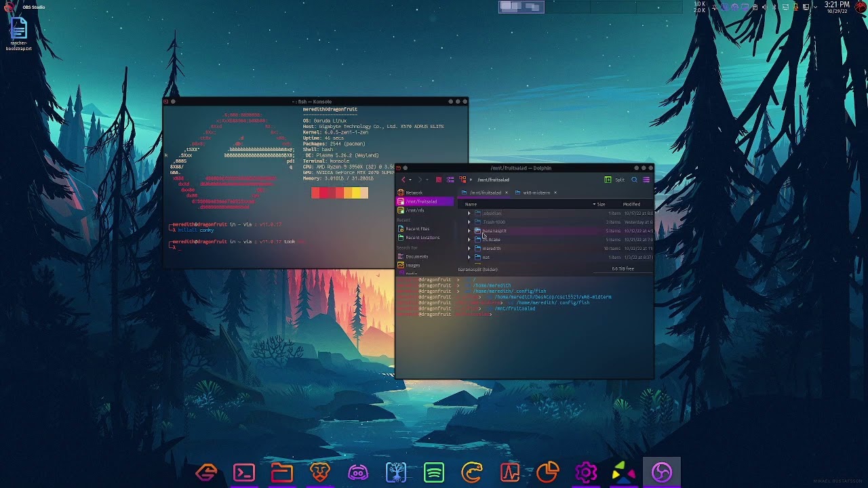
Task: Go back in Dolphin navigation
Action: tap(403, 180)
